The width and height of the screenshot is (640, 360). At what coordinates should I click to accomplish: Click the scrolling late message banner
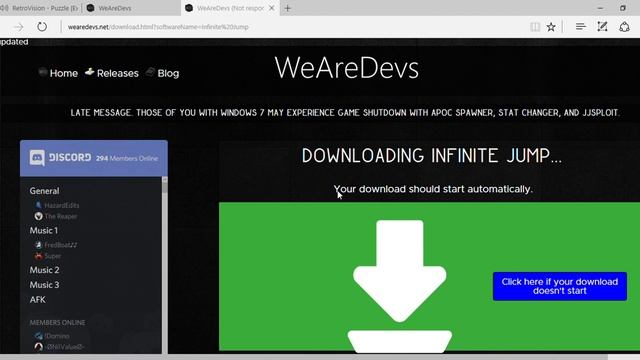tap(345, 113)
